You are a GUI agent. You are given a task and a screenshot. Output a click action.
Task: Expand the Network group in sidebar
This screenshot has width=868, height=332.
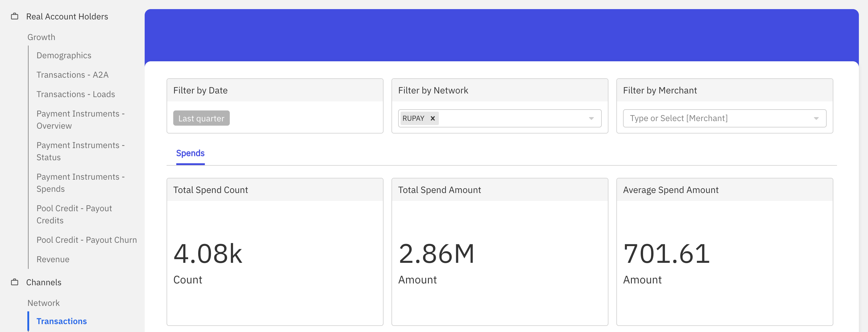point(43,303)
